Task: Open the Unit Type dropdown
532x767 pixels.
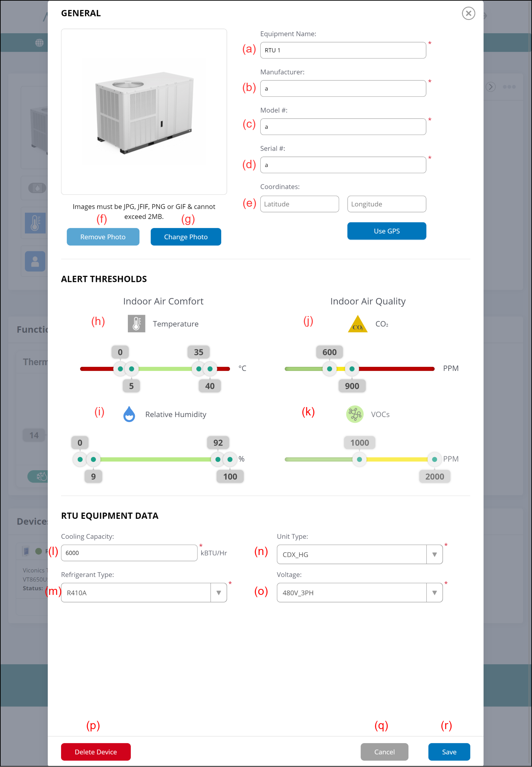Action: pos(434,554)
